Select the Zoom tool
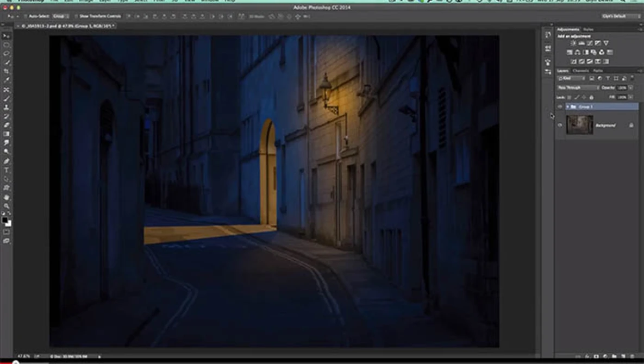644x364 pixels. coord(6,205)
